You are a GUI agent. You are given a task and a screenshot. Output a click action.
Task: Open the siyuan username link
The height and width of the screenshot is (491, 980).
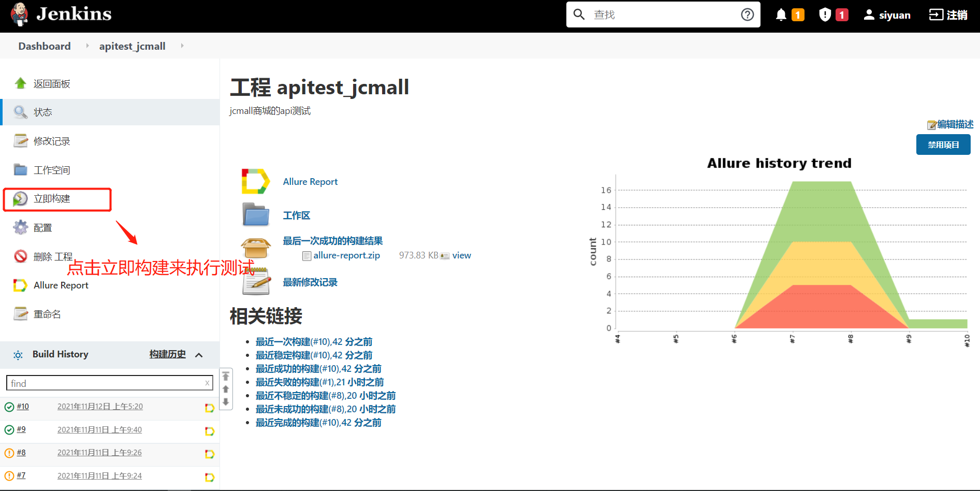tap(895, 15)
